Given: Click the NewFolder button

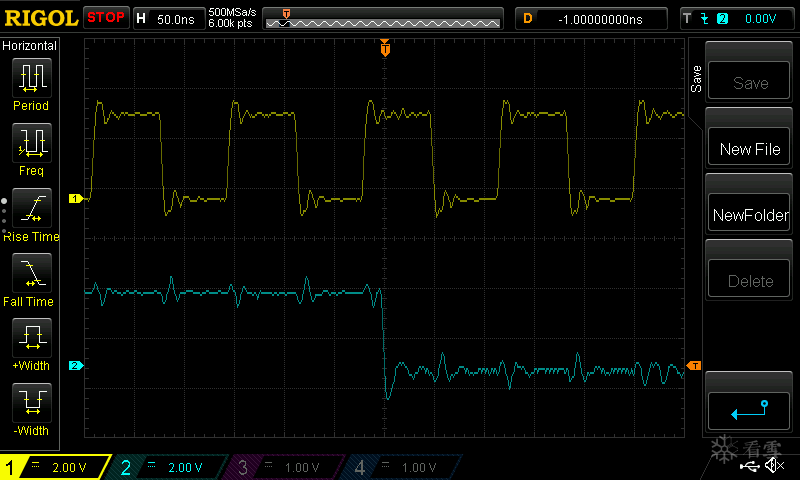Looking at the screenshot, I should 749,213.
